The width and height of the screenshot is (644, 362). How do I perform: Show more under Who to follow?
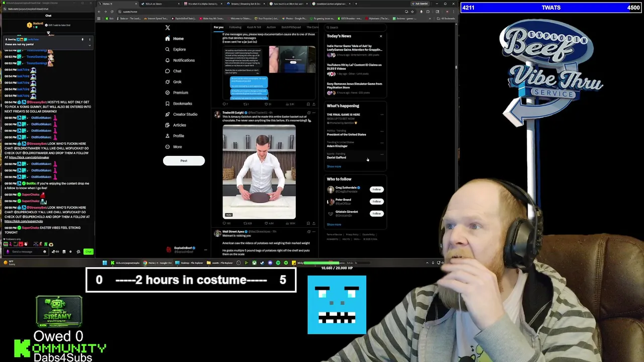(334, 225)
